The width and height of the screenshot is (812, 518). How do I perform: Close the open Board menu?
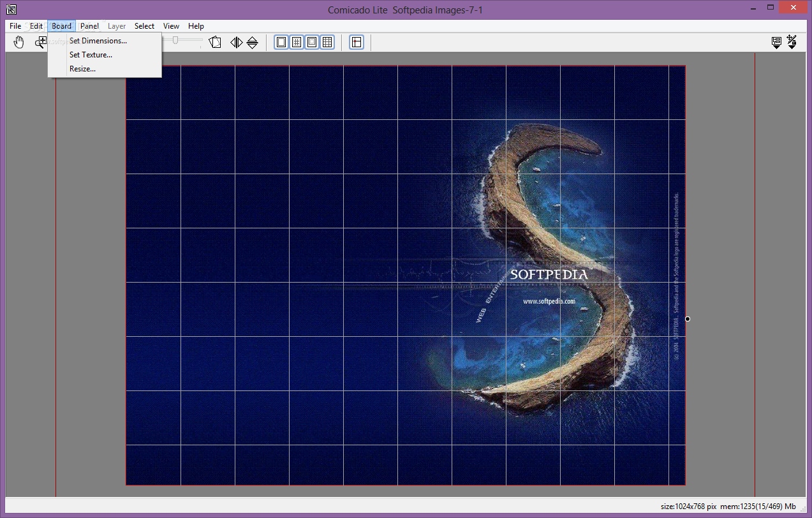tap(62, 26)
